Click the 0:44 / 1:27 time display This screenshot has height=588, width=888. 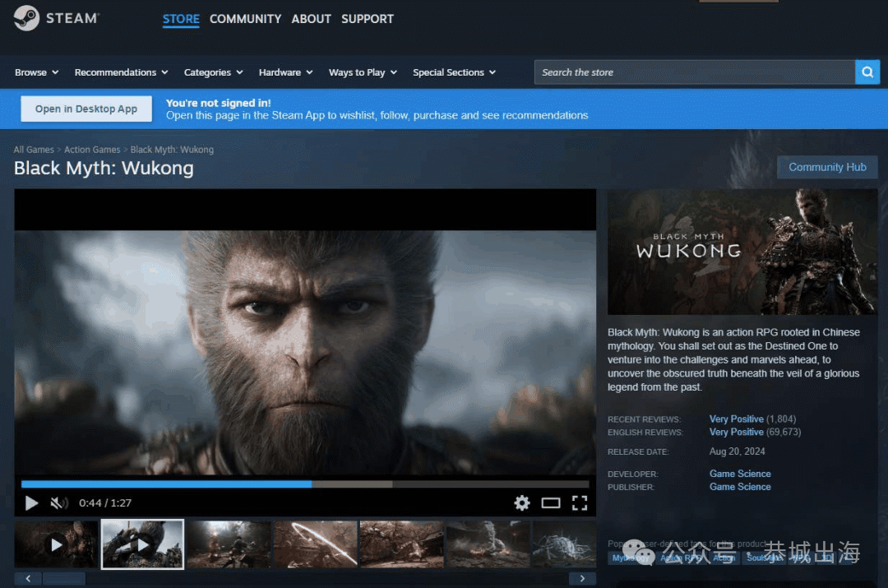point(105,503)
